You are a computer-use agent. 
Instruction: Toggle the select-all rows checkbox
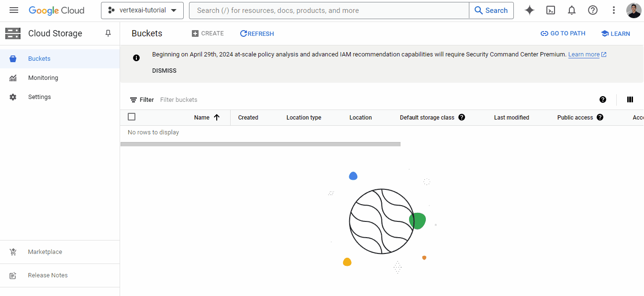pos(132,117)
